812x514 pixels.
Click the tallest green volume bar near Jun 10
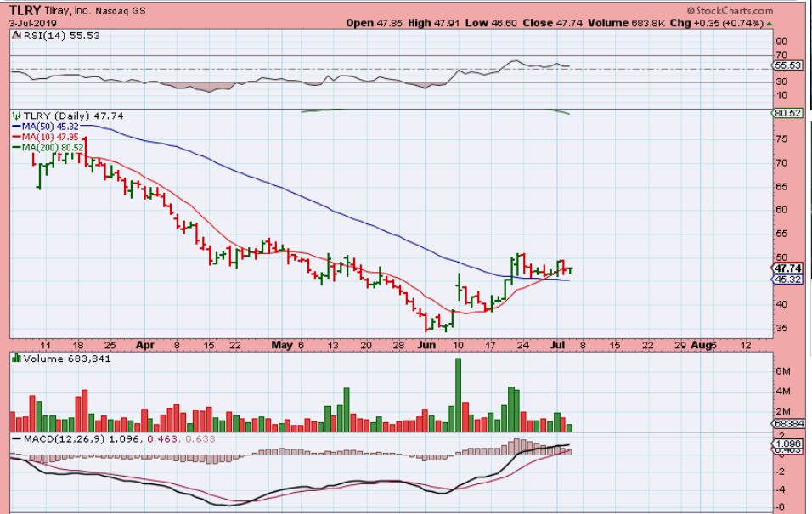pos(458,395)
